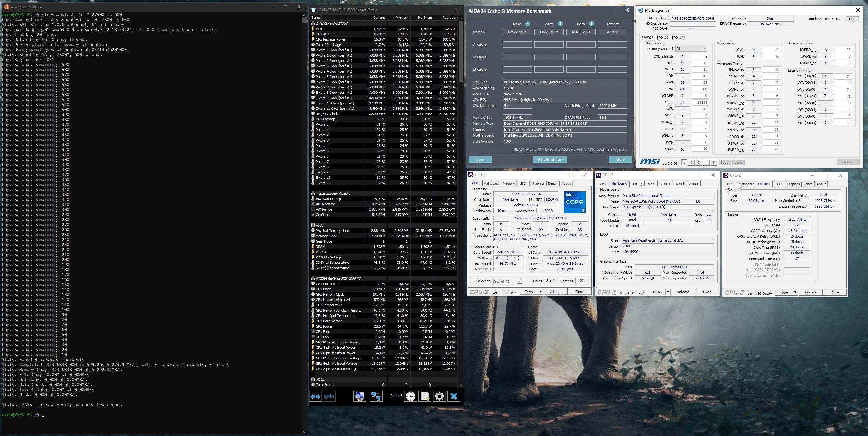Select profile 3 in MSI Dragon Ball
Viewport: 868px width, 436px height.
pyautogui.click(x=699, y=163)
